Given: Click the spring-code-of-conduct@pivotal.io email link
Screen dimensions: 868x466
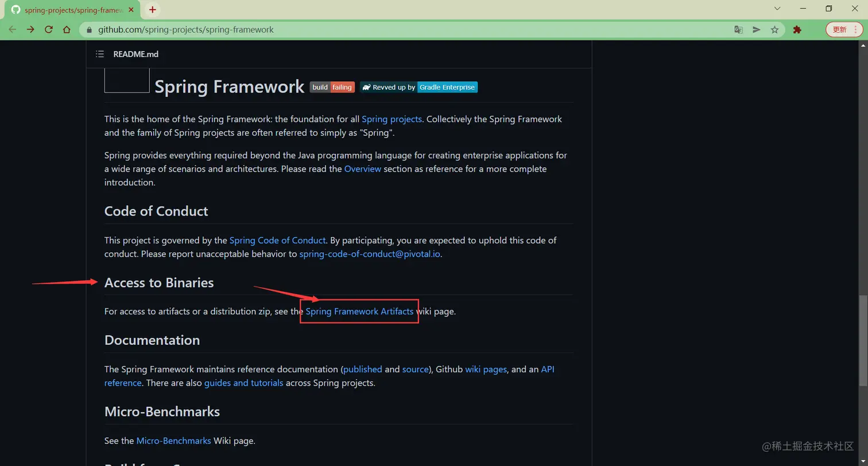Looking at the screenshot, I should tap(370, 254).
